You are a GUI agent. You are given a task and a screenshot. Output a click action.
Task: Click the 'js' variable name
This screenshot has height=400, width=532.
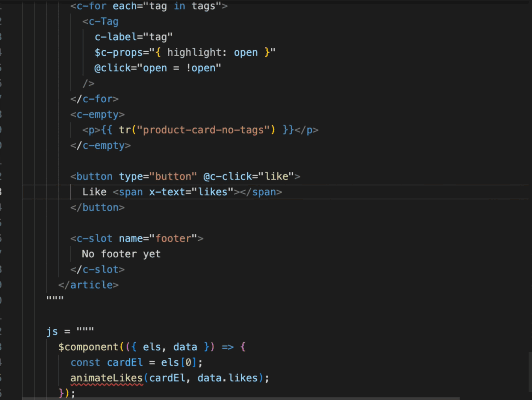52,332
